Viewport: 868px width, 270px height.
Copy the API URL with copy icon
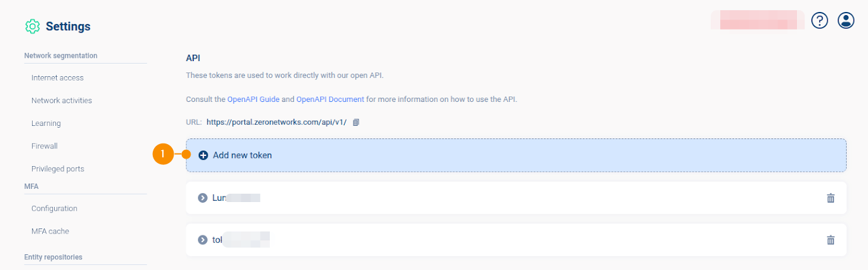click(x=356, y=122)
